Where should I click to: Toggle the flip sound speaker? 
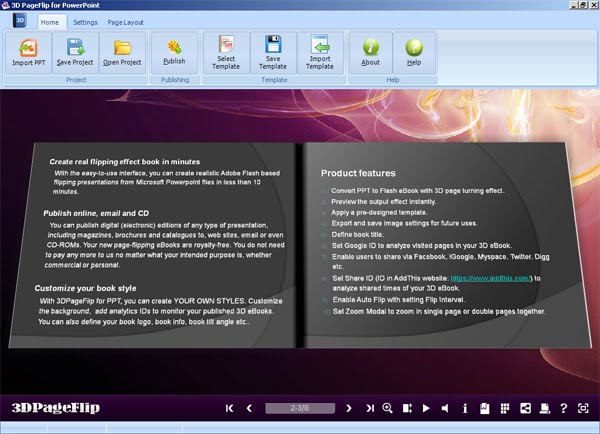[445, 408]
